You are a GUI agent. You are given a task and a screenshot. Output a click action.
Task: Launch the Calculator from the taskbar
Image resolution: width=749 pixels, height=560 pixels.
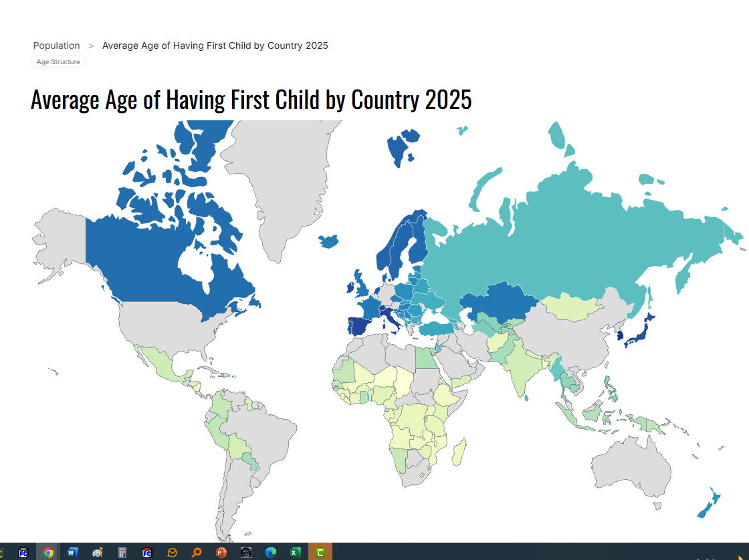[122, 552]
